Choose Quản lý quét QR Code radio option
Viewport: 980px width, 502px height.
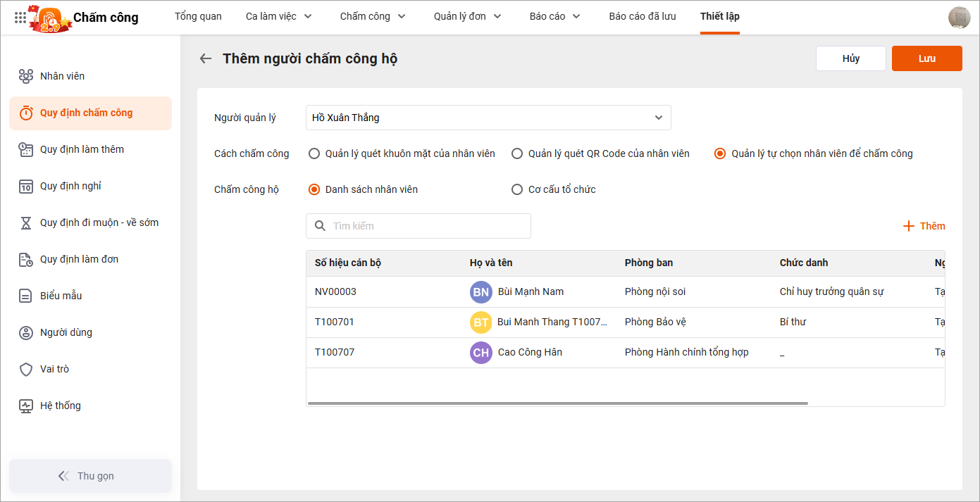click(x=517, y=153)
